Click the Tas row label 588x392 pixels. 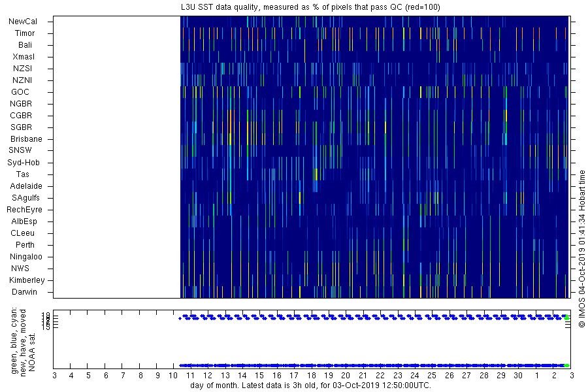22,174
